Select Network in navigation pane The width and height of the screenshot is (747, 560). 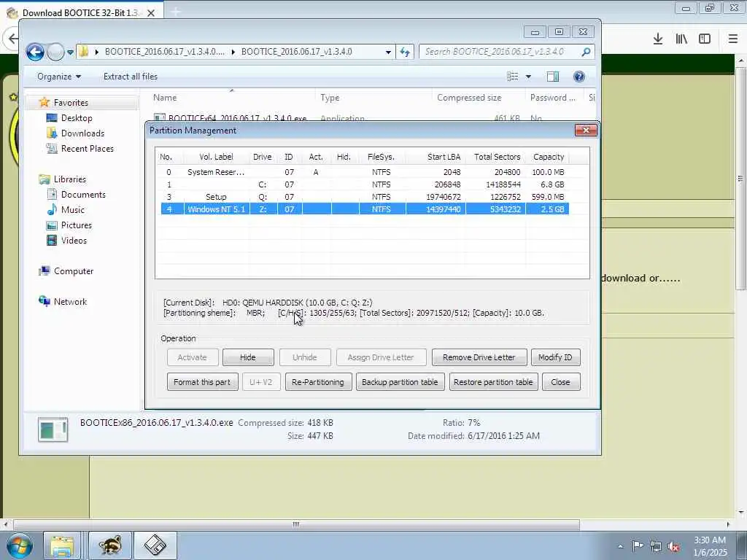point(70,301)
